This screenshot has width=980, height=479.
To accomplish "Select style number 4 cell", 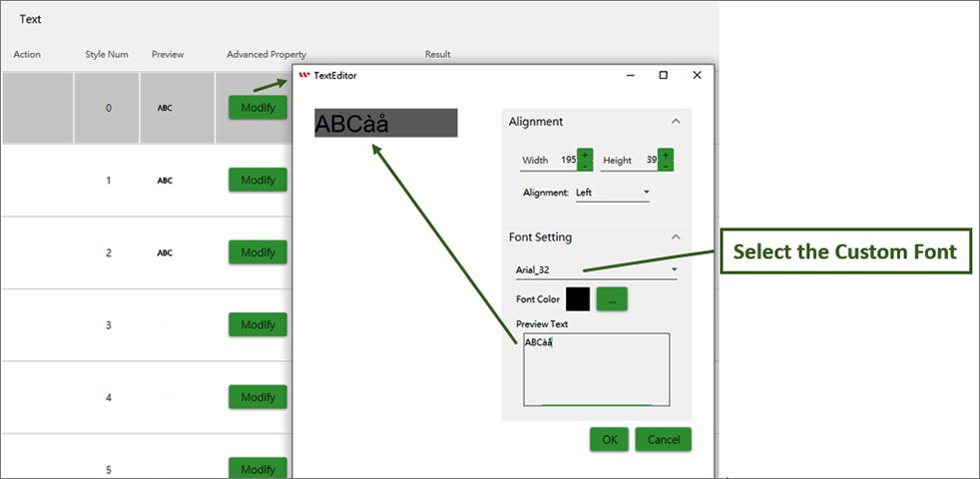I will point(107,398).
